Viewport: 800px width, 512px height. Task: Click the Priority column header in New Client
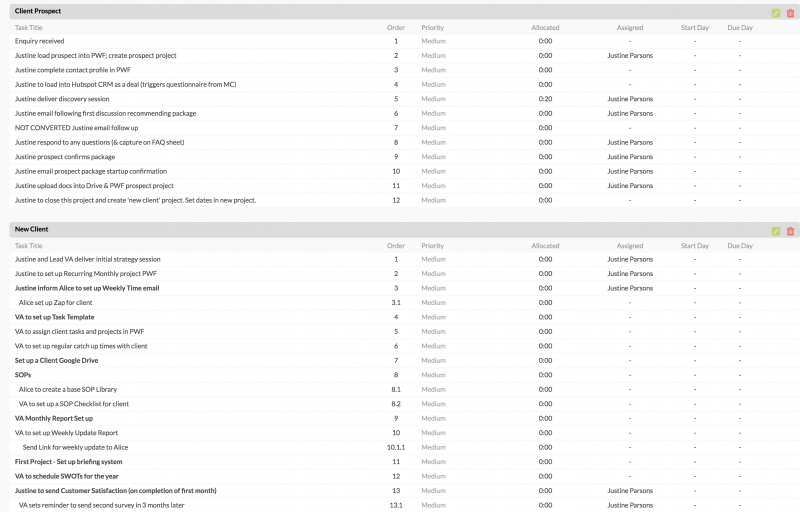(x=433, y=245)
